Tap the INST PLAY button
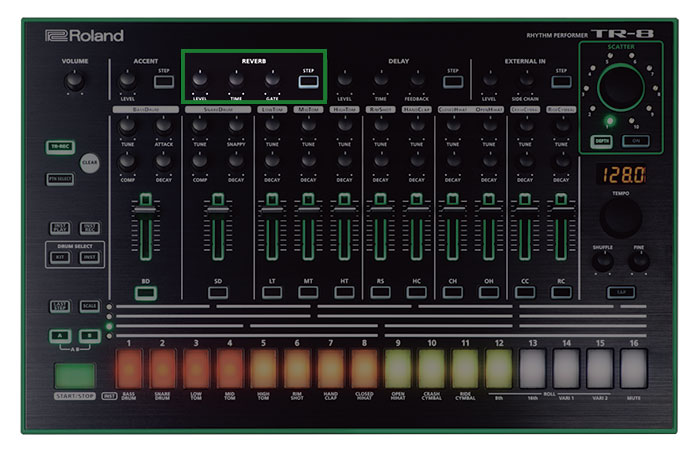 tap(60, 228)
